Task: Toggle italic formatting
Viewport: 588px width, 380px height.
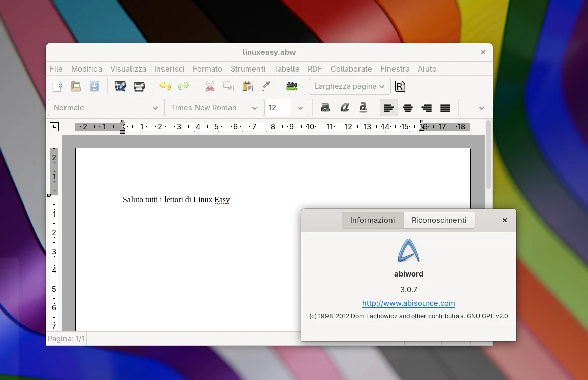Action: pos(345,108)
